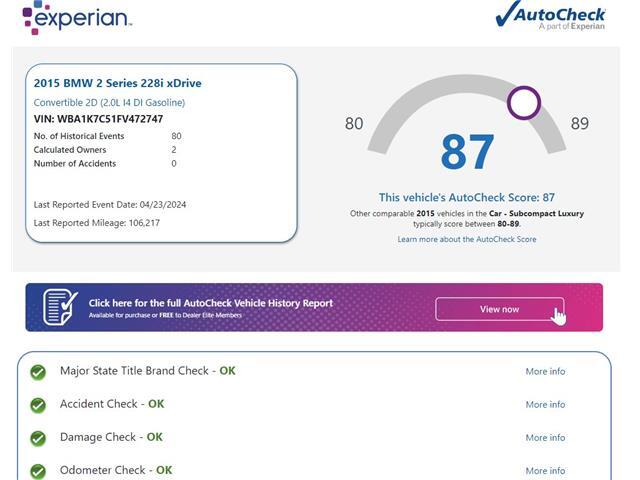640x480 pixels.
Task: Click Available for purchase or FREE subtext
Action: tap(165, 316)
